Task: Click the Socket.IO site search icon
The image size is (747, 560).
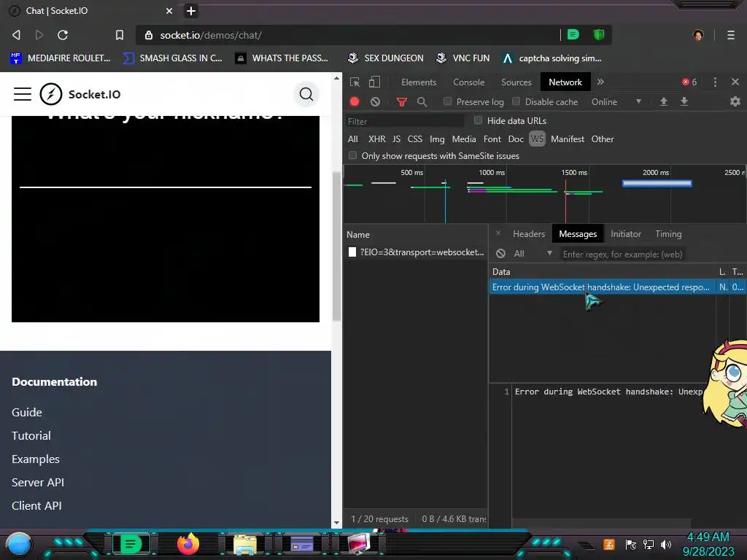Action: (306, 94)
